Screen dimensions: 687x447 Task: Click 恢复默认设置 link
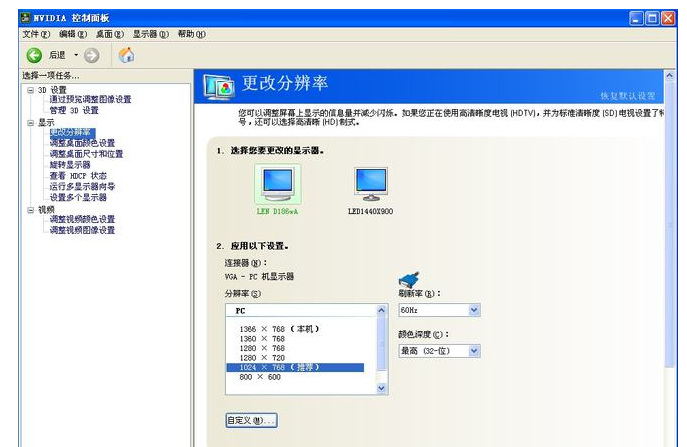click(x=627, y=95)
